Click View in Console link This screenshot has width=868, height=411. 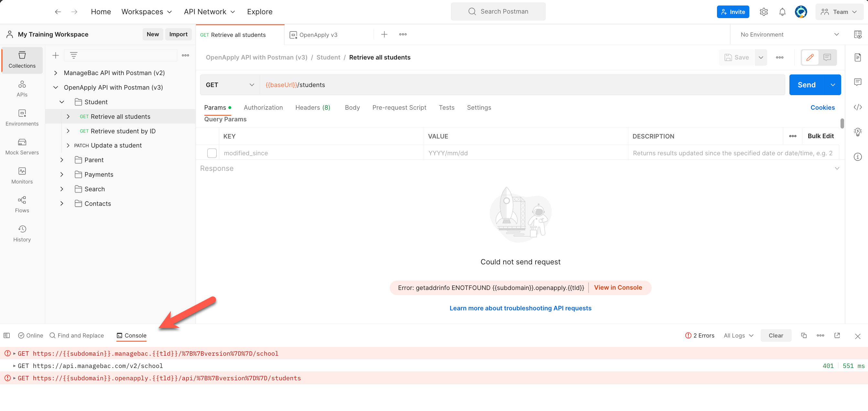point(618,288)
